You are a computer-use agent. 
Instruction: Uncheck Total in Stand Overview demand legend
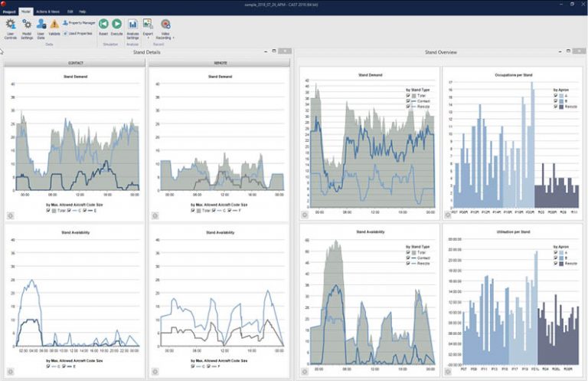[x=410, y=95]
